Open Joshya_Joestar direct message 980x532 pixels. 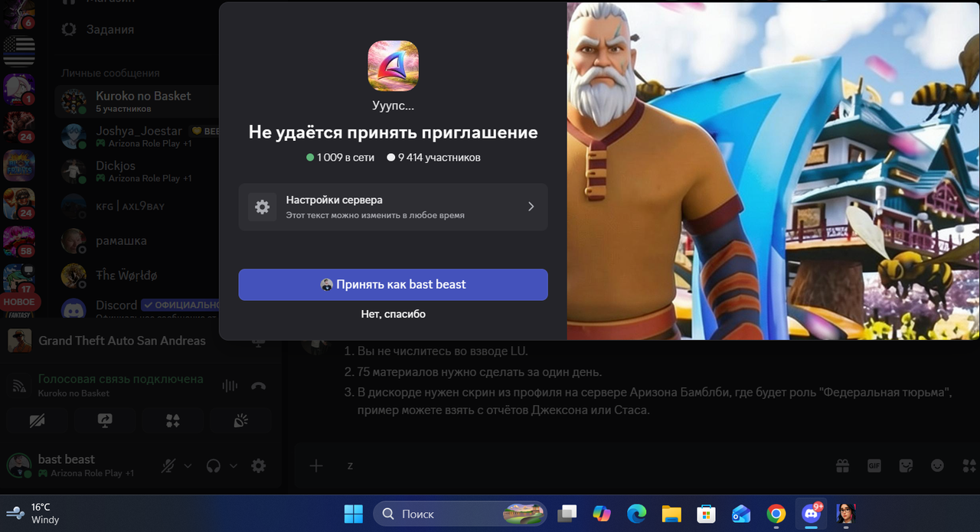pyautogui.click(x=138, y=136)
